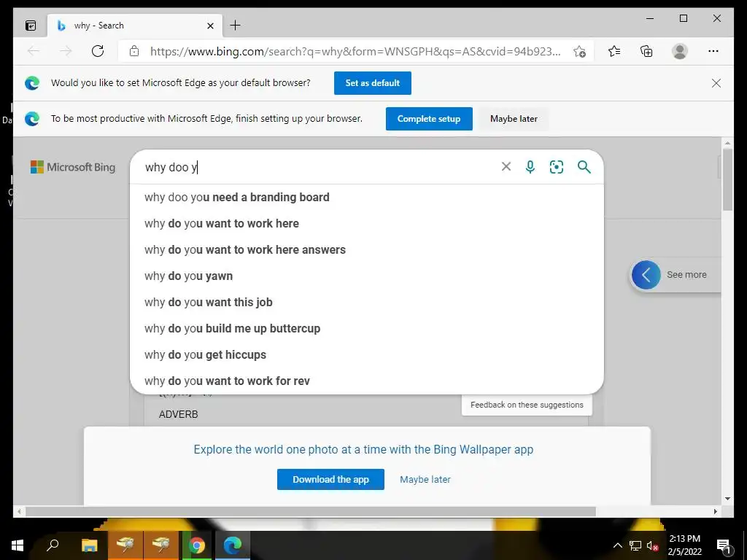Show hidden system tray icons chevron

coord(617,545)
